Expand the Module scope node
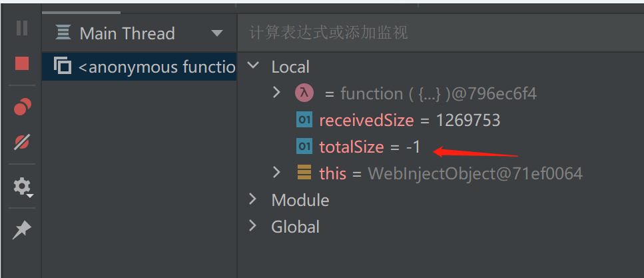 (253, 199)
